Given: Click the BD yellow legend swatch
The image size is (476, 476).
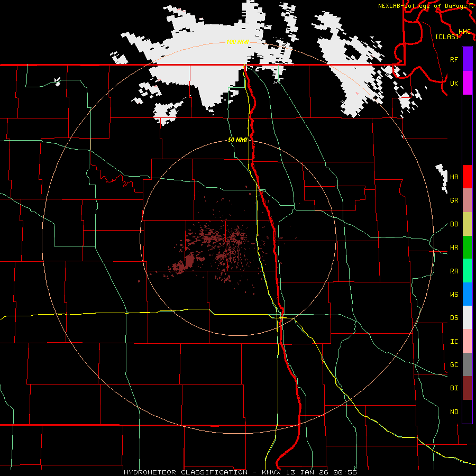Looking at the screenshot, I should click(x=467, y=224).
